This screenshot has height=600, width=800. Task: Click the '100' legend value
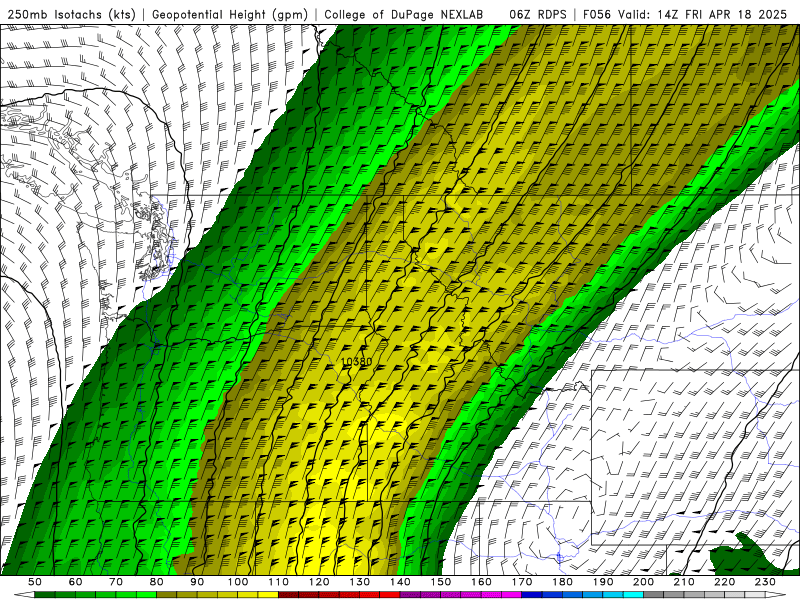pos(238,582)
